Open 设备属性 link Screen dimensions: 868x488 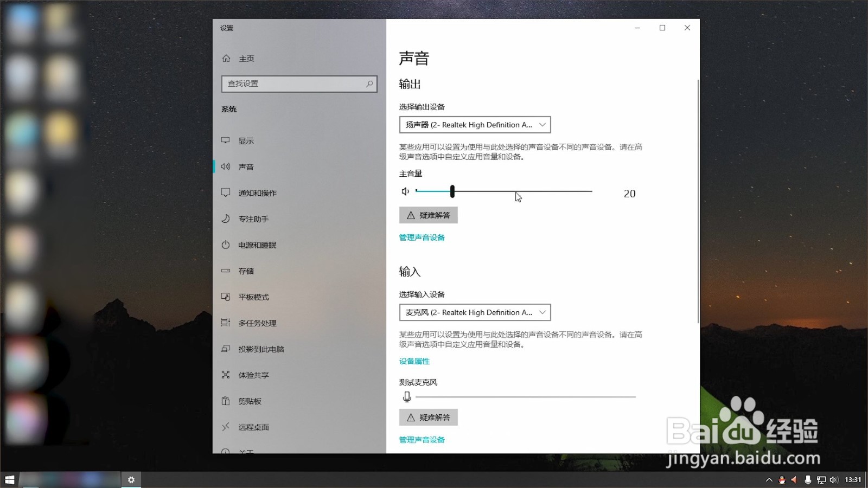[414, 361]
